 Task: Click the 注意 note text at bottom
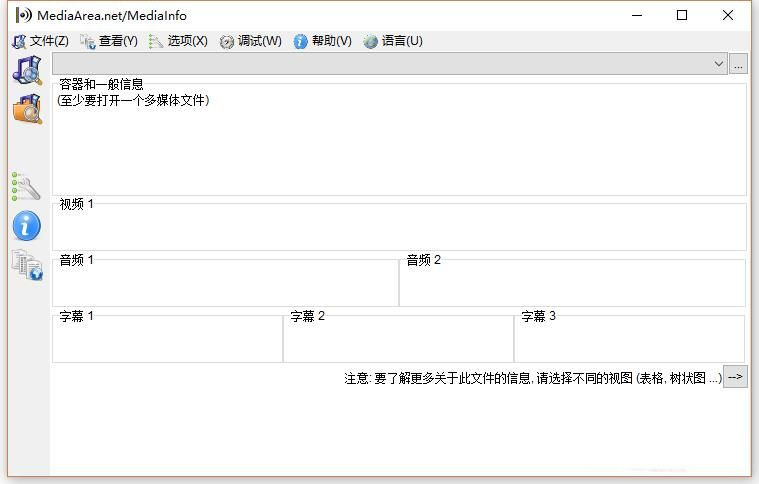(x=532, y=378)
